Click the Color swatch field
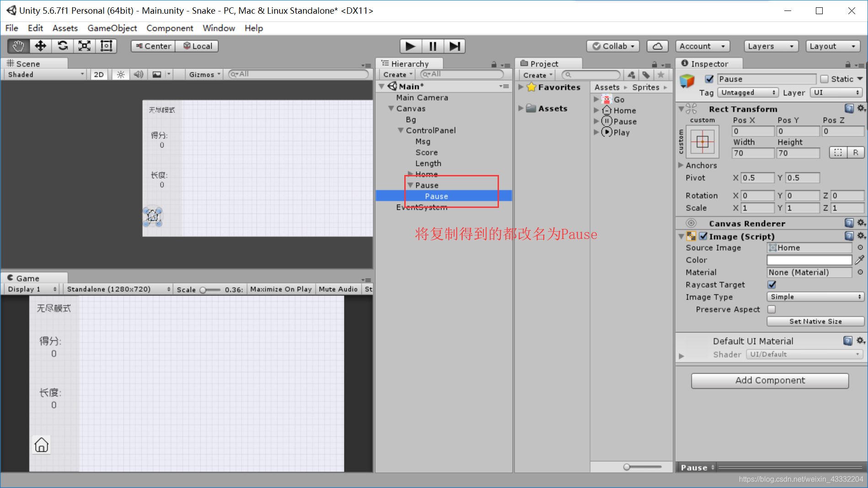Screen dimensions: 868x488 click(x=809, y=260)
